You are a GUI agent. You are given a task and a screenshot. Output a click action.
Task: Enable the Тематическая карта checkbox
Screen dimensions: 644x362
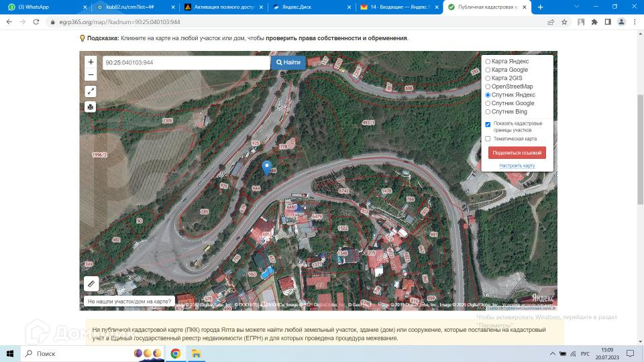click(x=488, y=139)
